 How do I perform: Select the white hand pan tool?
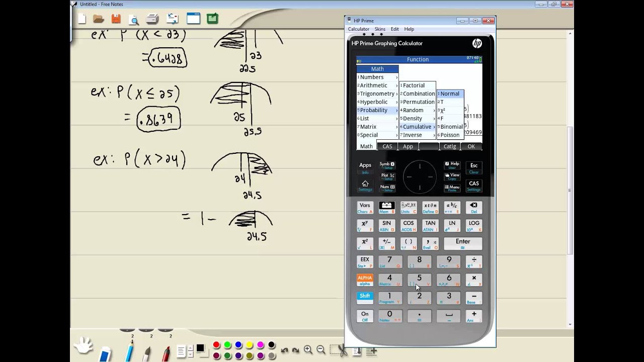pos(83,346)
